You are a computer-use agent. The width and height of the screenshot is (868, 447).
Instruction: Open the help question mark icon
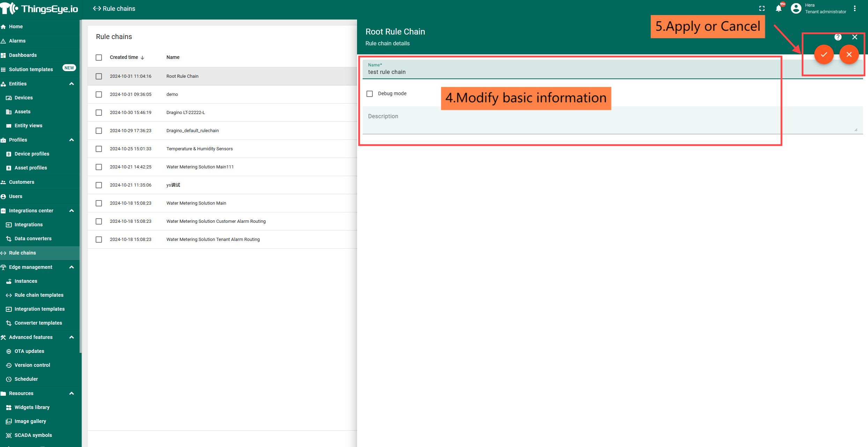(838, 37)
